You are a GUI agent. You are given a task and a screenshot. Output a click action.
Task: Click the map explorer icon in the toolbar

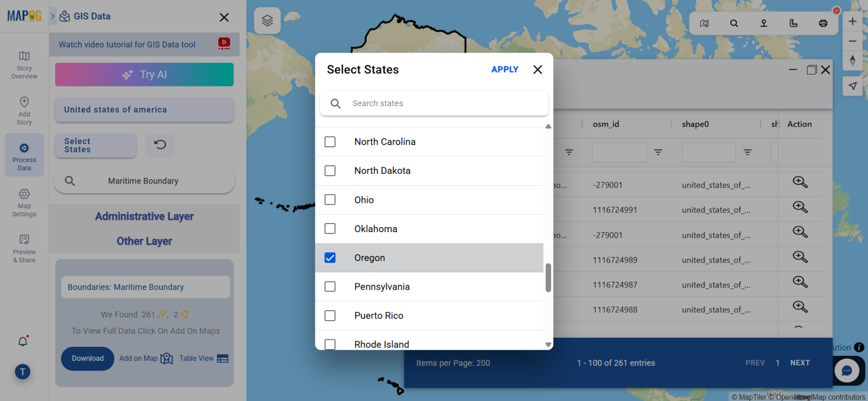pos(704,23)
